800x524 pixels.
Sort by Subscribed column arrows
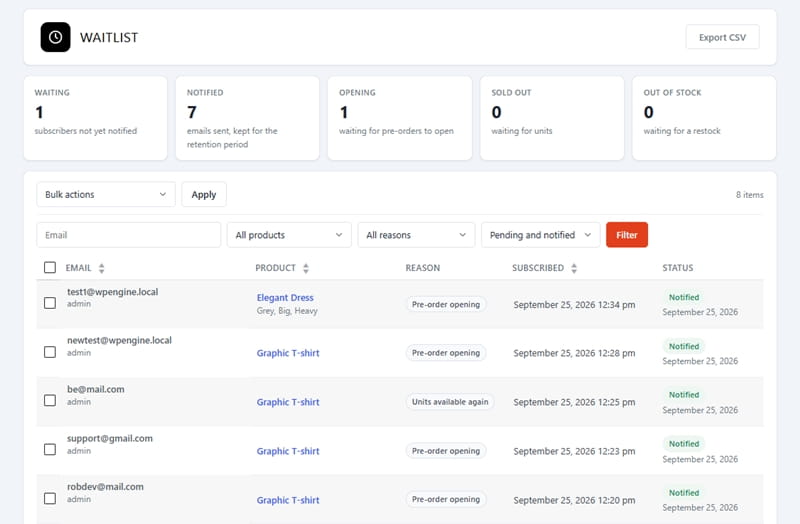574,268
